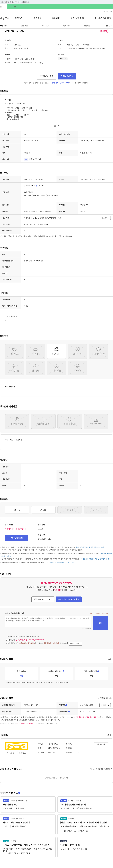Click the 장애인용 승강기 facility icon
Screen dimensions: 113x868
(x=43, y=421)
